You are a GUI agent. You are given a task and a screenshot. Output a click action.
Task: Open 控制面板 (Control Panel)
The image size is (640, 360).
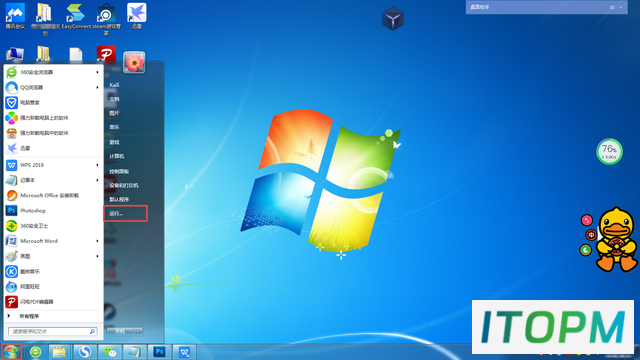[119, 171]
